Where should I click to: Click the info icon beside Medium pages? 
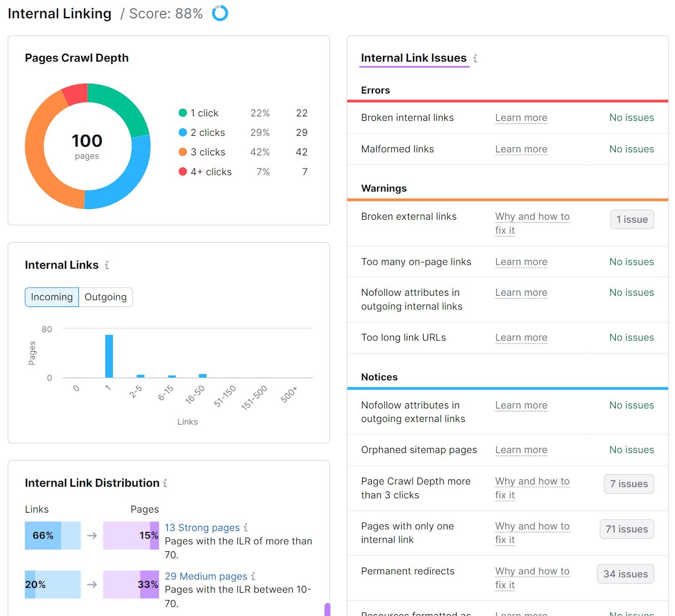253,576
